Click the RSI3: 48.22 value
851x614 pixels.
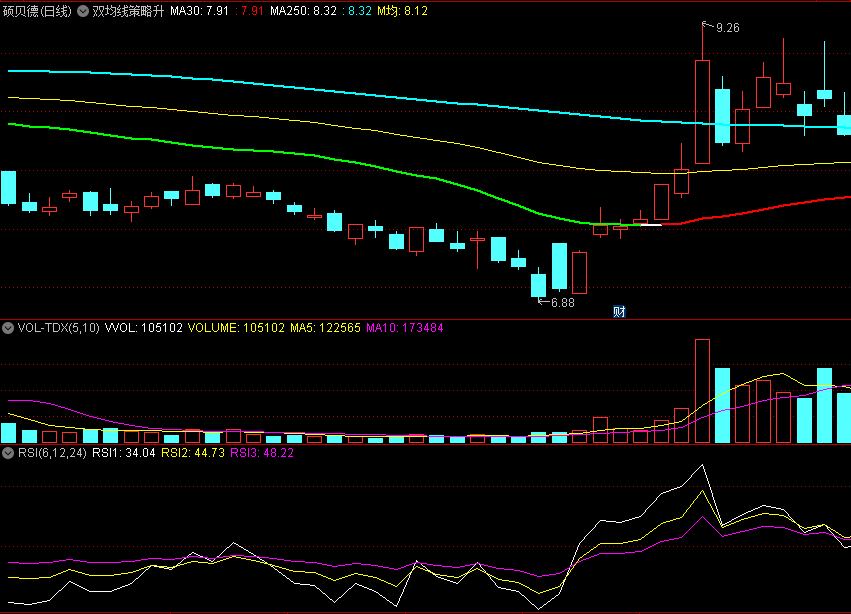pos(262,453)
